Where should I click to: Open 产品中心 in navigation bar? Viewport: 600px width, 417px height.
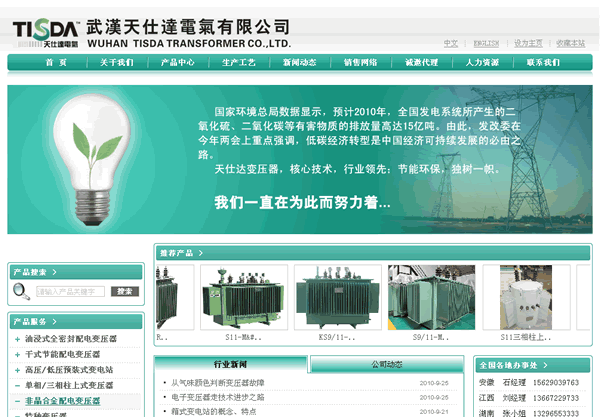pos(178,62)
